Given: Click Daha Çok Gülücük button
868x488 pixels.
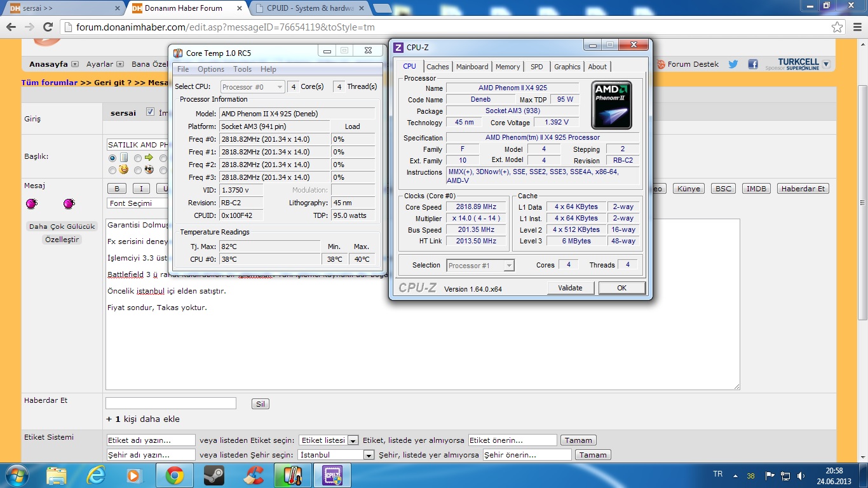Looking at the screenshot, I should (62, 226).
